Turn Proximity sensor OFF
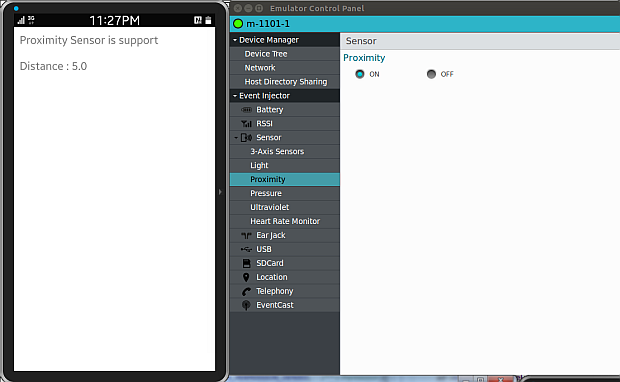Screen dimensions: 620x382 tap(431, 74)
